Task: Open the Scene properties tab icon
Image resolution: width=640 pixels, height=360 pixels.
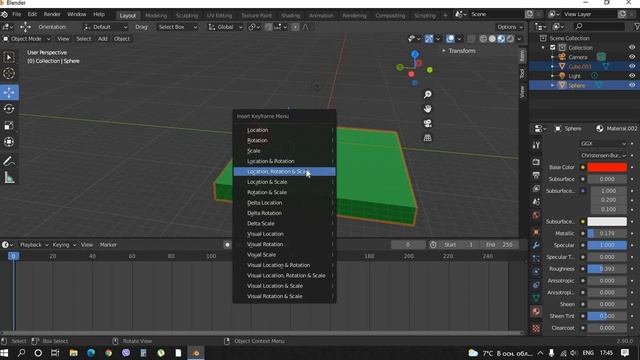Action: (536, 202)
